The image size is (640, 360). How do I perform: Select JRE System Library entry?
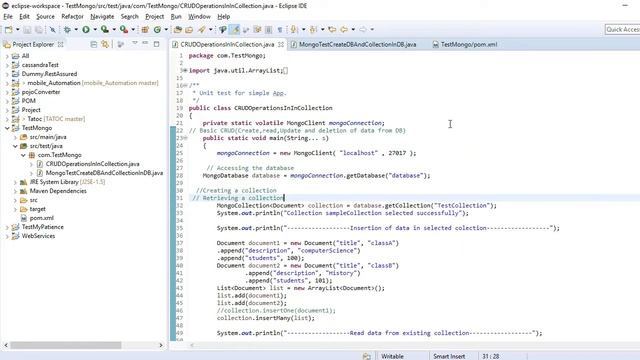click(x=67, y=182)
